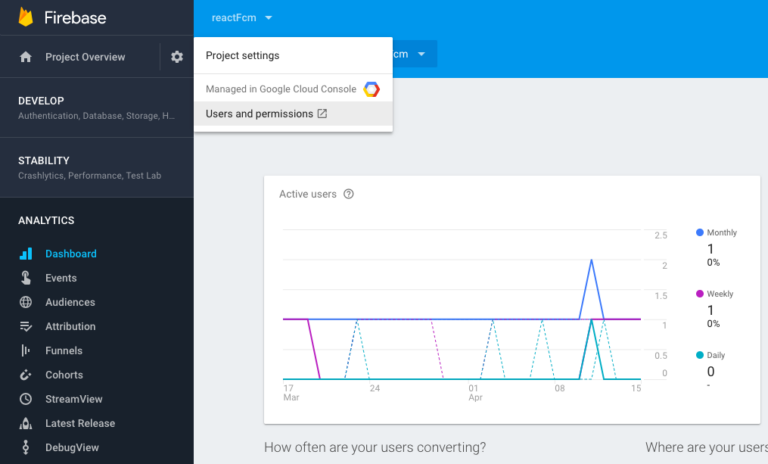Click the Firebase flame logo
Image resolution: width=768 pixels, height=464 pixels.
tap(26, 17)
